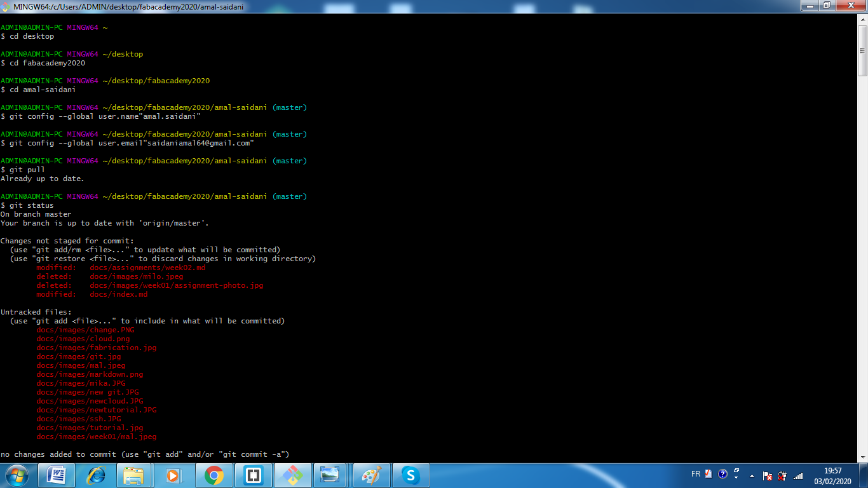
Task: Close the MINGW64 terminal window
Action: pos(850,6)
